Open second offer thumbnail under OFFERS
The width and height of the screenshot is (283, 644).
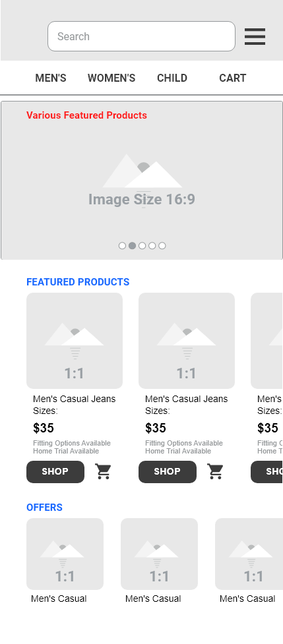point(160,554)
